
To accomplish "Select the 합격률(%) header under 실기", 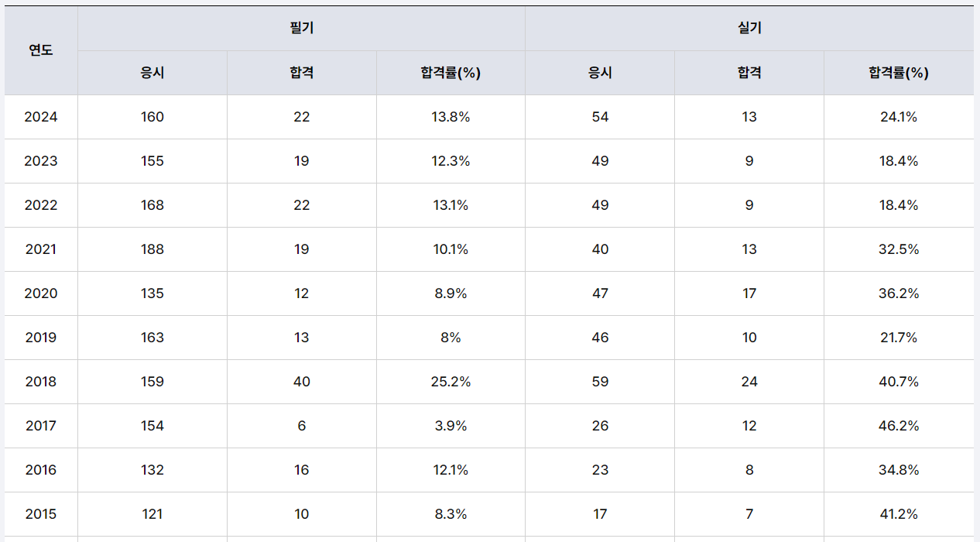I will click(x=898, y=73).
